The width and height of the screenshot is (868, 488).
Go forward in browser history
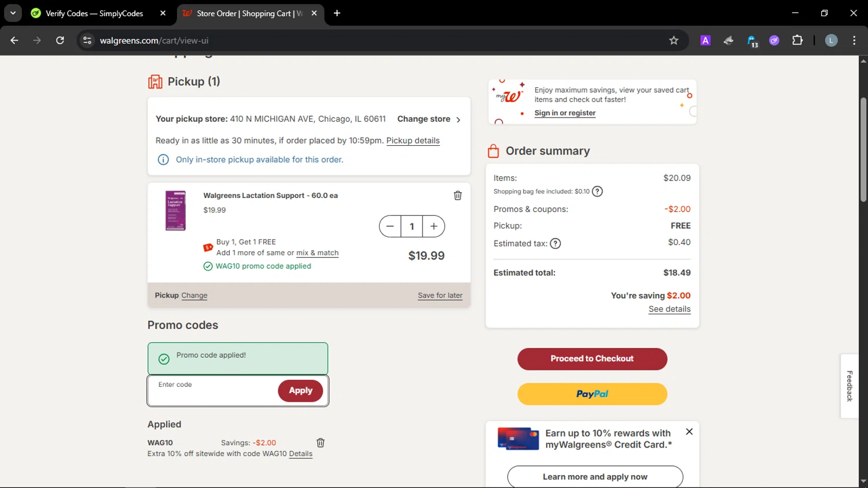click(x=37, y=41)
